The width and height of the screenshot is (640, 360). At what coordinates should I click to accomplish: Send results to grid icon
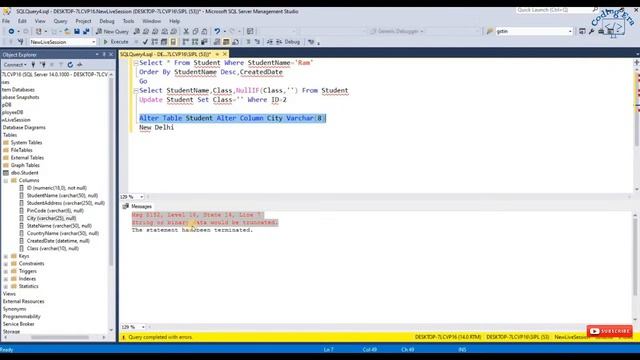(x=226, y=42)
